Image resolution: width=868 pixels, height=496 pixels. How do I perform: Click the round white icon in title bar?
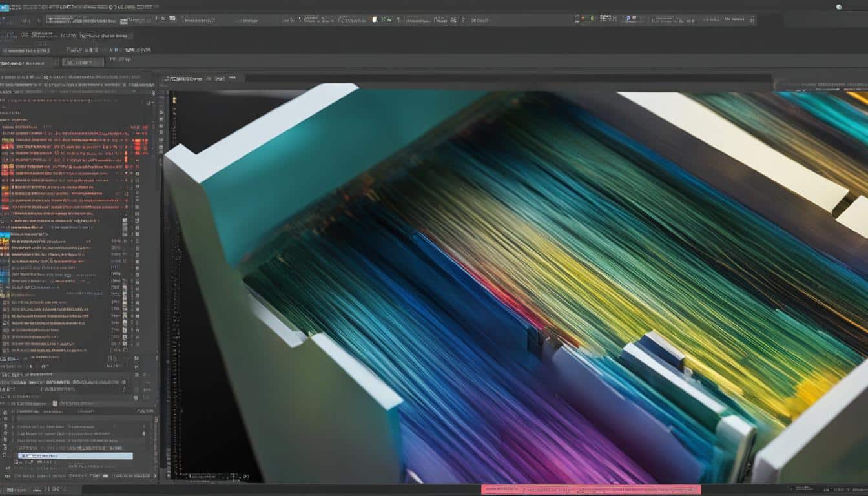(839, 7)
